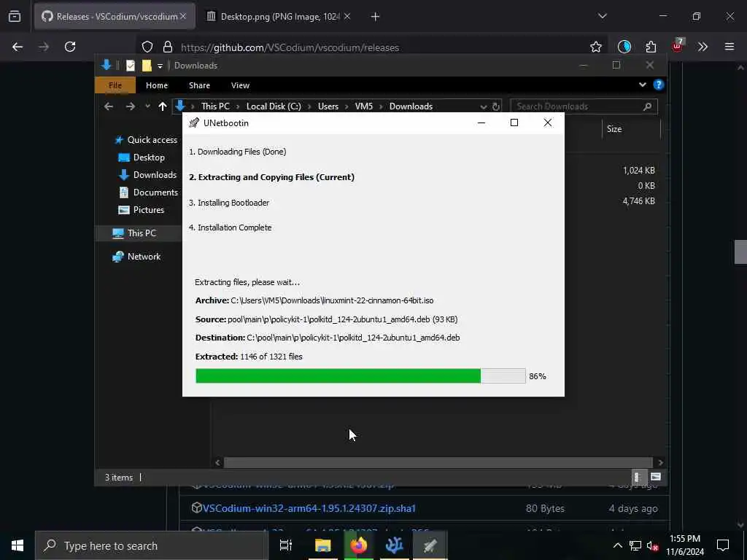The height and width of the screenshot is (560, 747).
Task: Refresh the Downloads folder view
Action: pyautogui.click(x=496, y=106)
